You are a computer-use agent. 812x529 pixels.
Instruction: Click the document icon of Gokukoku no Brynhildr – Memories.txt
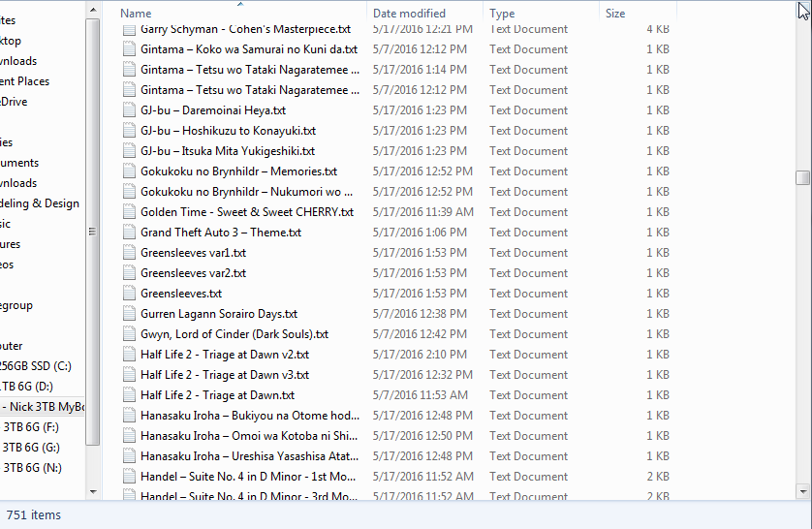coord(129,171)
